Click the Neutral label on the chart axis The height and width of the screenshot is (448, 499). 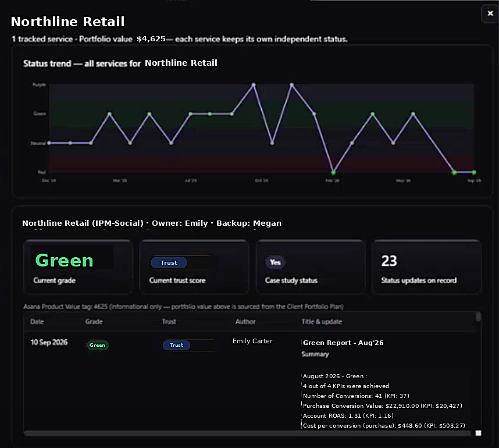[38, 143]
